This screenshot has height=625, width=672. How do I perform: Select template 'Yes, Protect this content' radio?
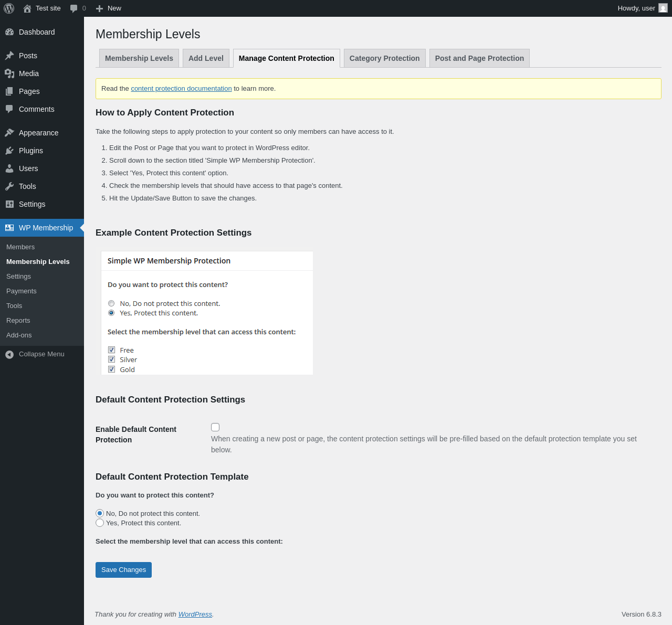[100, 523]
